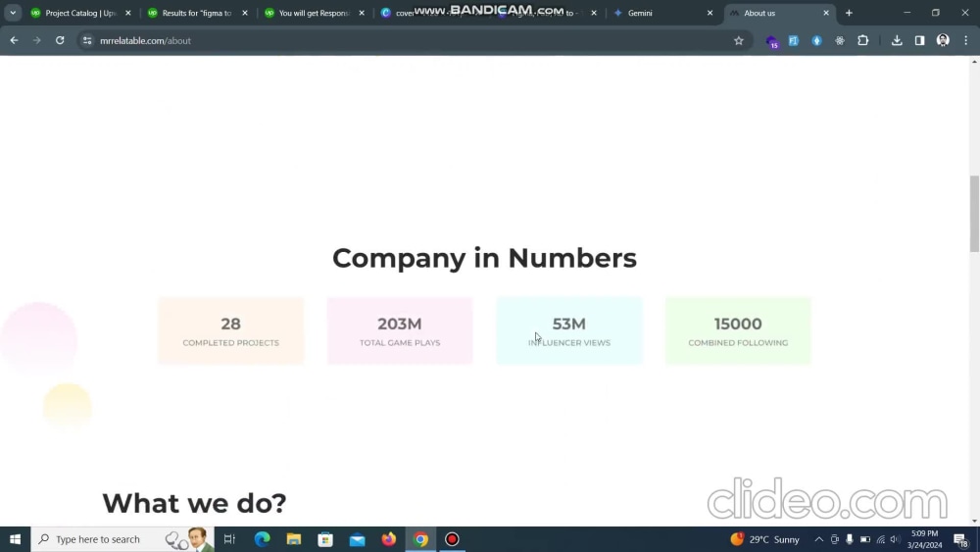This screenshot has height=552, width=980.
Task: Click the page vertical scrollbar thumb
Action: [x=974, y=214]
